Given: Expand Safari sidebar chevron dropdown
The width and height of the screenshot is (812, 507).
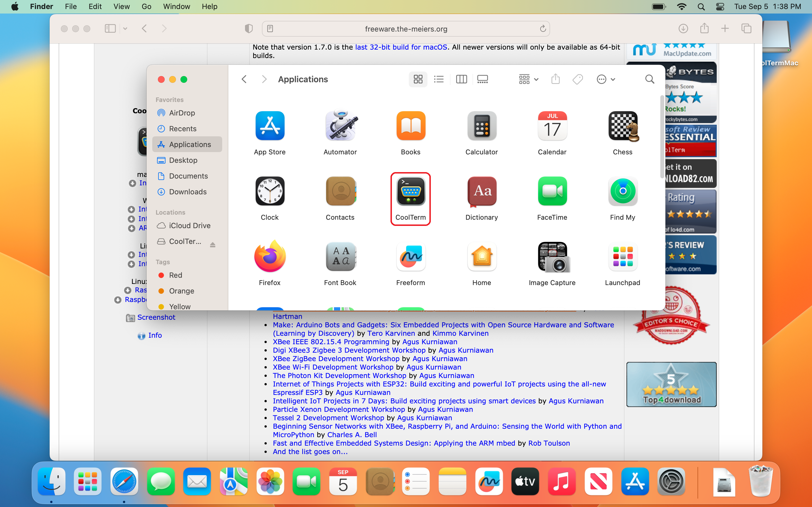Looking at the screenshot, I should [x=125, y=29].
